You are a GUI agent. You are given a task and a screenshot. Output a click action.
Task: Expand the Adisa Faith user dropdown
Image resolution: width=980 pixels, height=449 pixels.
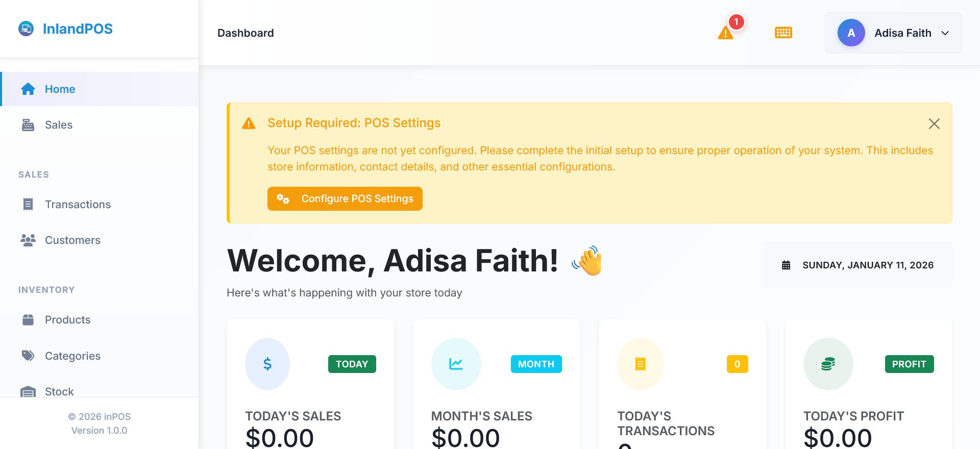point(945,33)
